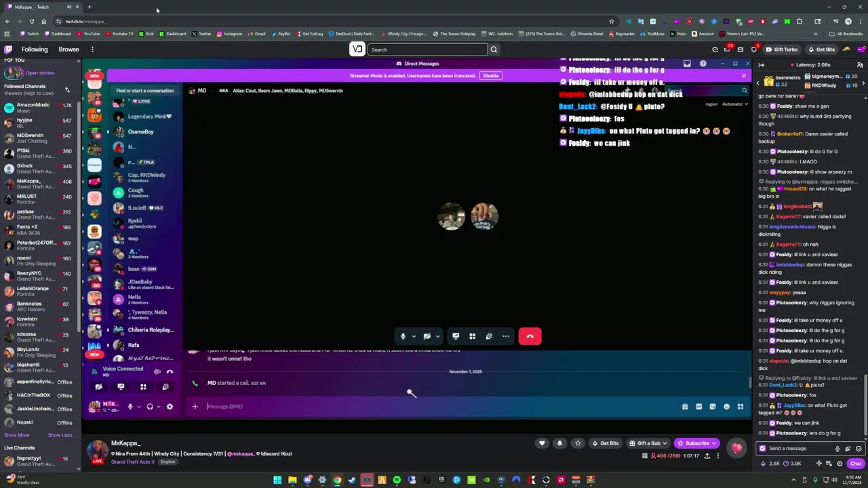Click the notification bell under stream
868x488 pixels.
[559, 443]
